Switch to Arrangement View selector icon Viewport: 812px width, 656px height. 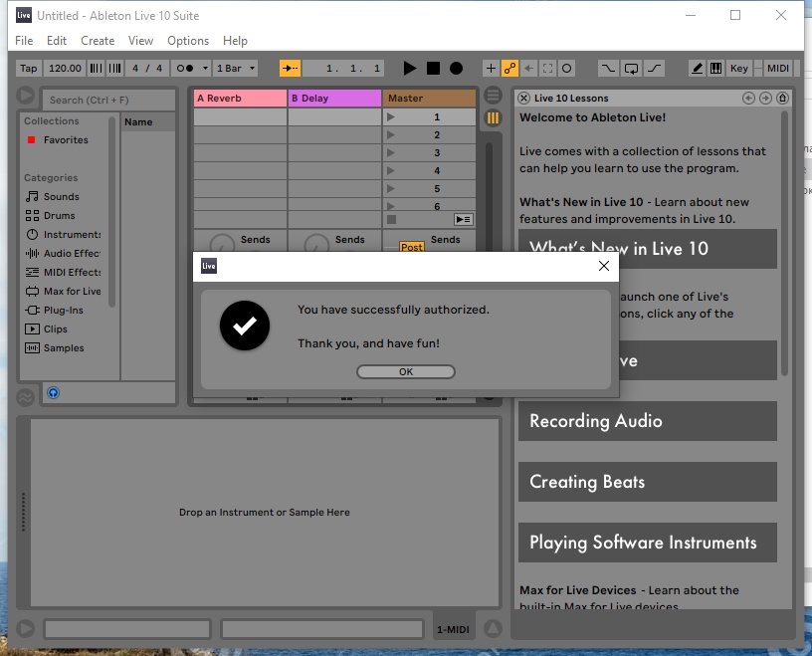click(x=493, y=96)
